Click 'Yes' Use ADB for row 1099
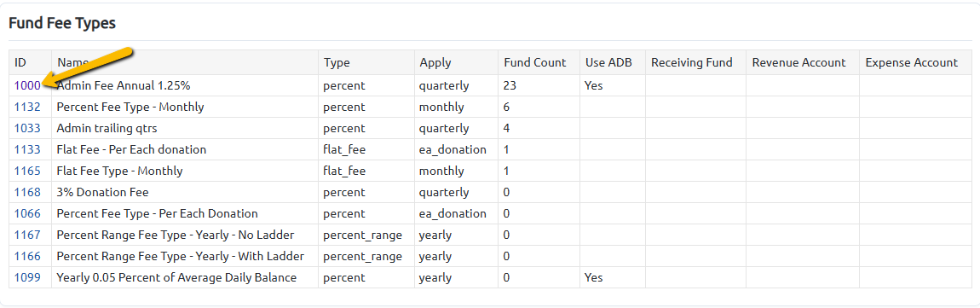The width and height of the screenshot is (980, 308). [x=594, y=277]
